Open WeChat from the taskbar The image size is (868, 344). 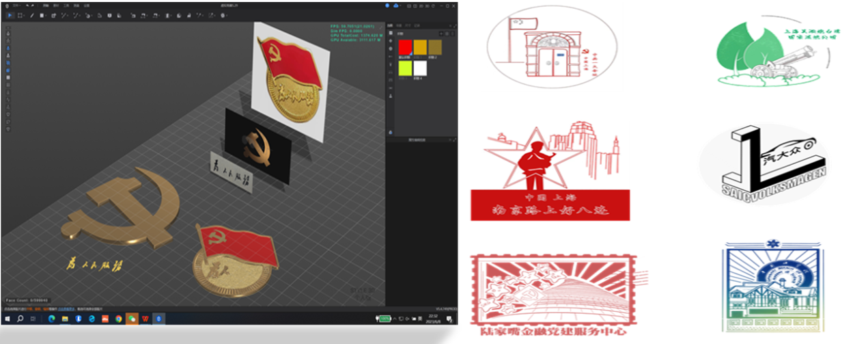[131, 319]
